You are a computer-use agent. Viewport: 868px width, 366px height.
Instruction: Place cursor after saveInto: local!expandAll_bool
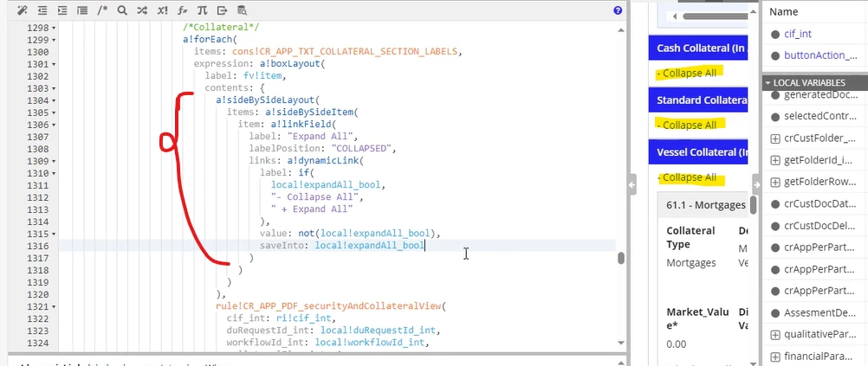point(425,246)
